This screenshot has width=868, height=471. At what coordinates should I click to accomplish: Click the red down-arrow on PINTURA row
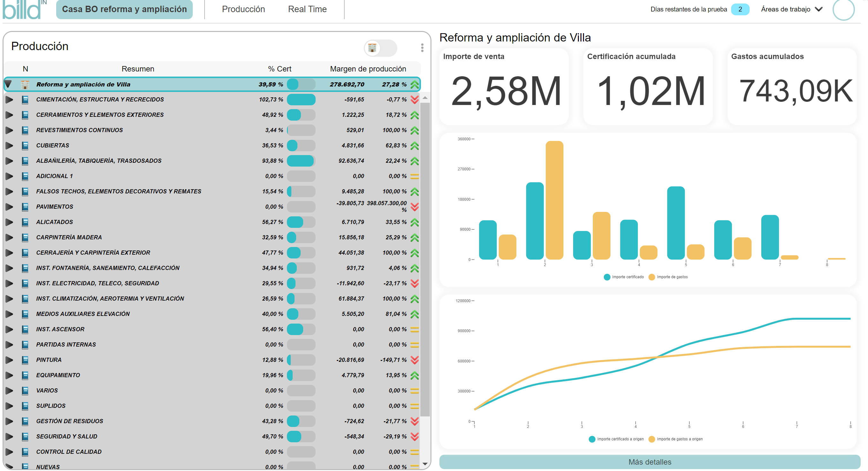pos(415,360)
